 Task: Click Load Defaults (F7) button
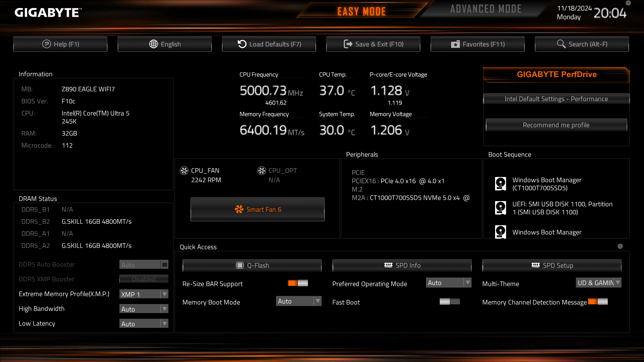(x=269, y=44)
